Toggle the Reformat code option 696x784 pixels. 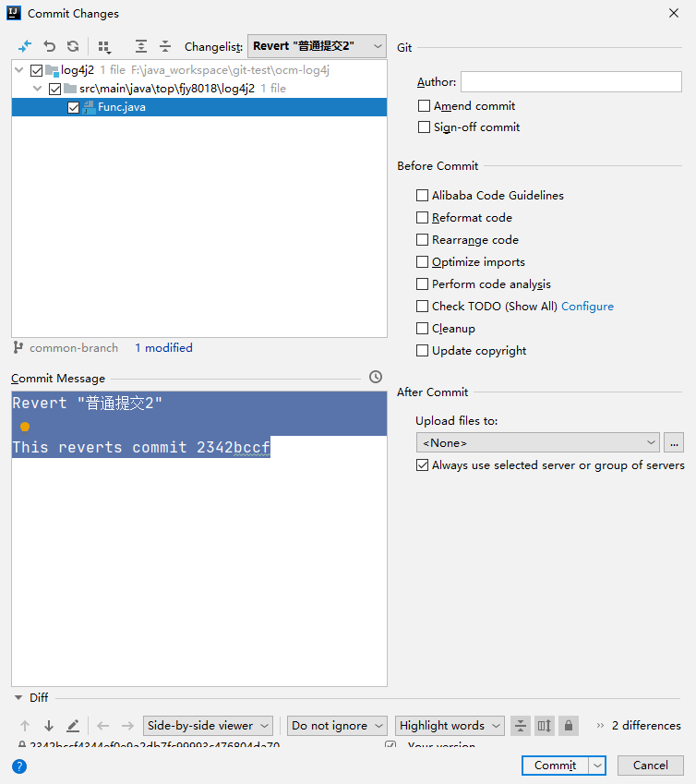[423, 218]
